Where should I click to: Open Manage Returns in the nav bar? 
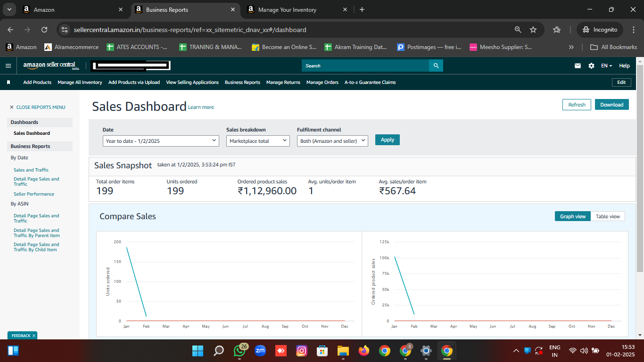point(283,82)
